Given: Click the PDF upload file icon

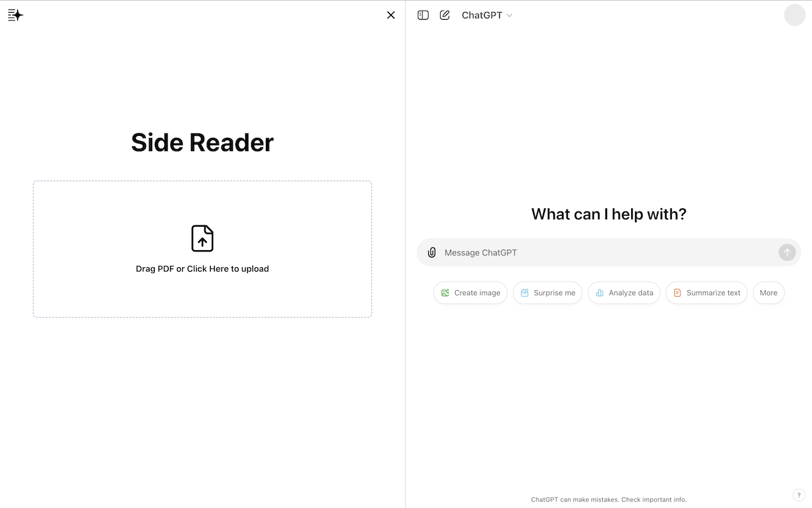Looking at the screenshot, I should click(202, 239).
